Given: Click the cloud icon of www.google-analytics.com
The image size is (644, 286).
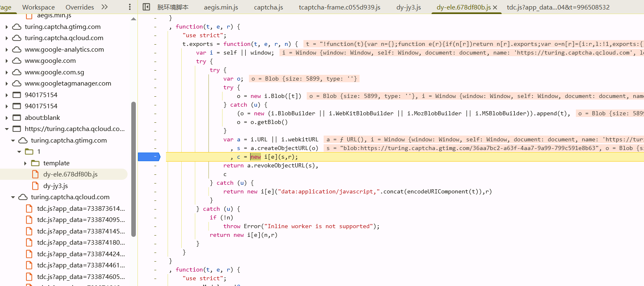Looking at the screenshot, I should coord(17,49).
